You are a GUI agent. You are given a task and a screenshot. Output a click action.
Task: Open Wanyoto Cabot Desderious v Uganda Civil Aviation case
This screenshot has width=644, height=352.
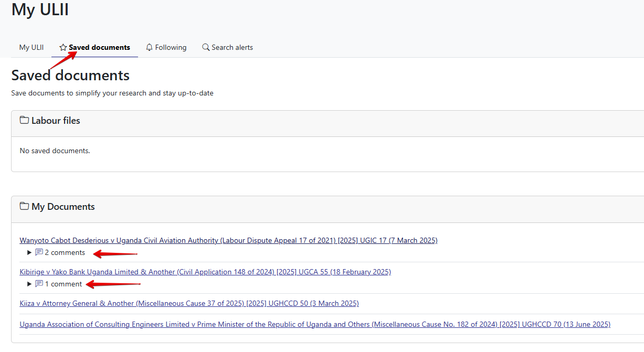point(228,241)
